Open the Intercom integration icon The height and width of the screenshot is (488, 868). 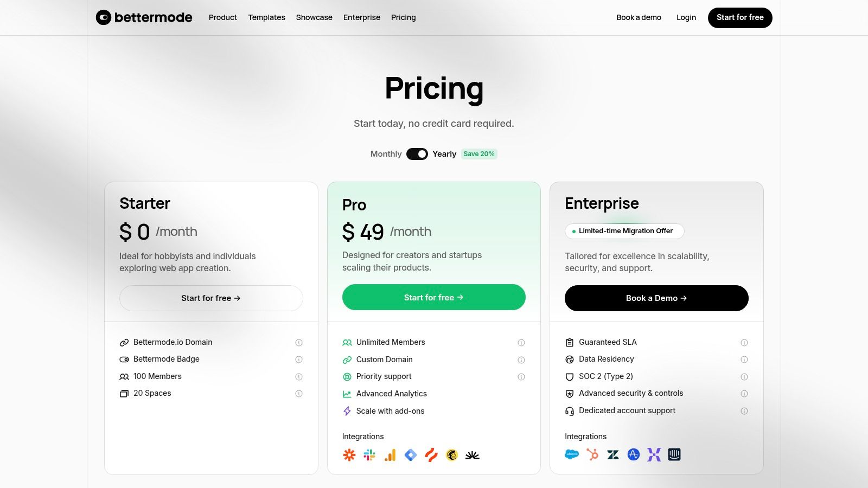click(x=674, y=454)
